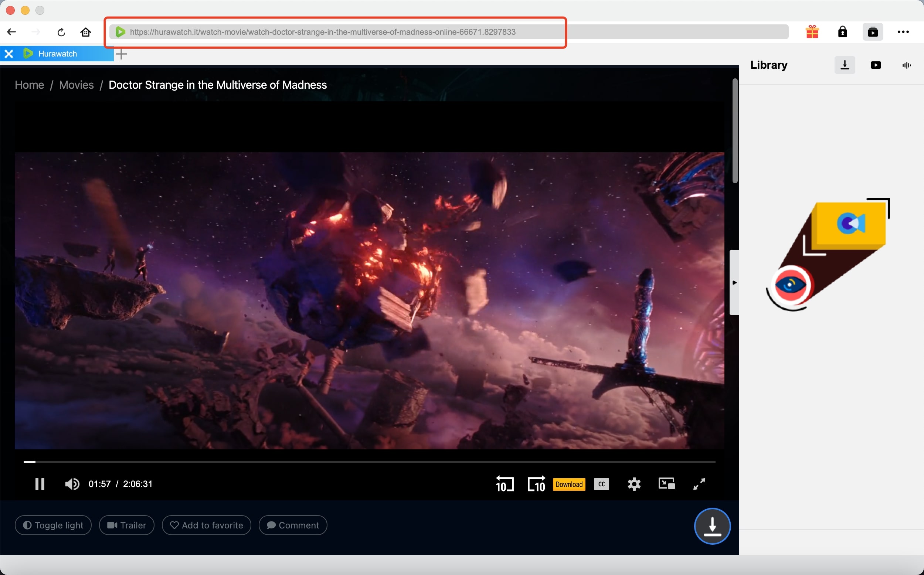Open the player settings gear
The width and height of the screenshot is (924, 575).
tap(633, 484)
